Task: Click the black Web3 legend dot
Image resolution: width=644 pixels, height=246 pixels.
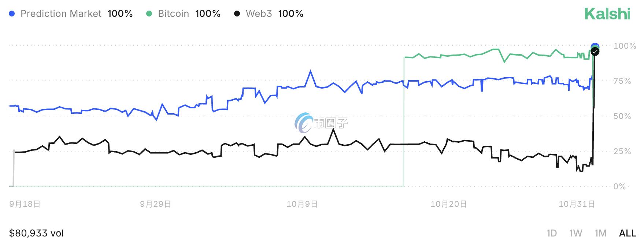Action: pos(237,14)
